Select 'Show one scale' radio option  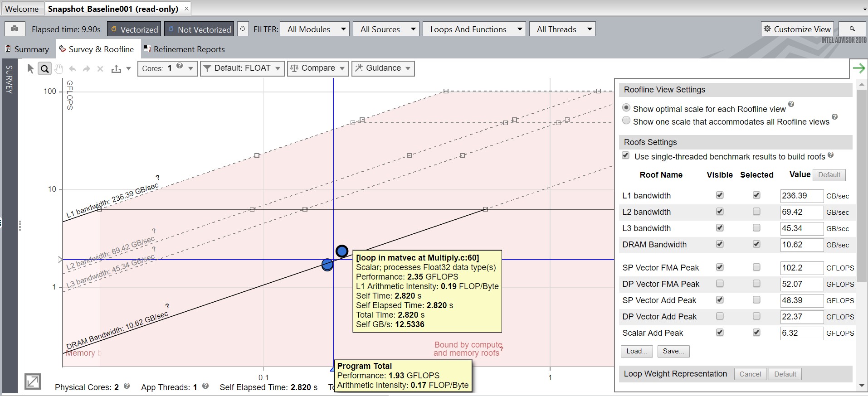pyautogui.click(x=626, y=121)
